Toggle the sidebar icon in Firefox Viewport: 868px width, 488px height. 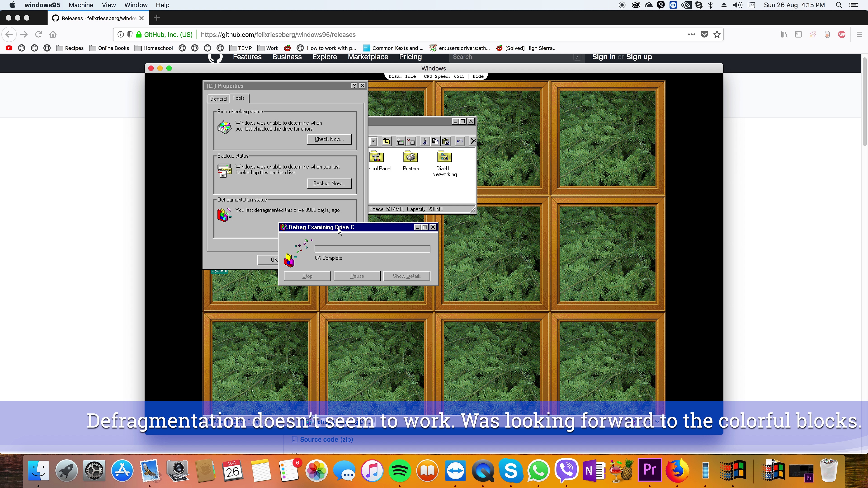coord(798,34)
